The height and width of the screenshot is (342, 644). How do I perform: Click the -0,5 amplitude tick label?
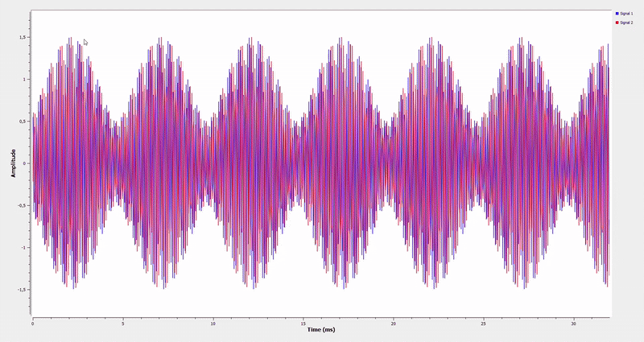click(x=23, y=205)
